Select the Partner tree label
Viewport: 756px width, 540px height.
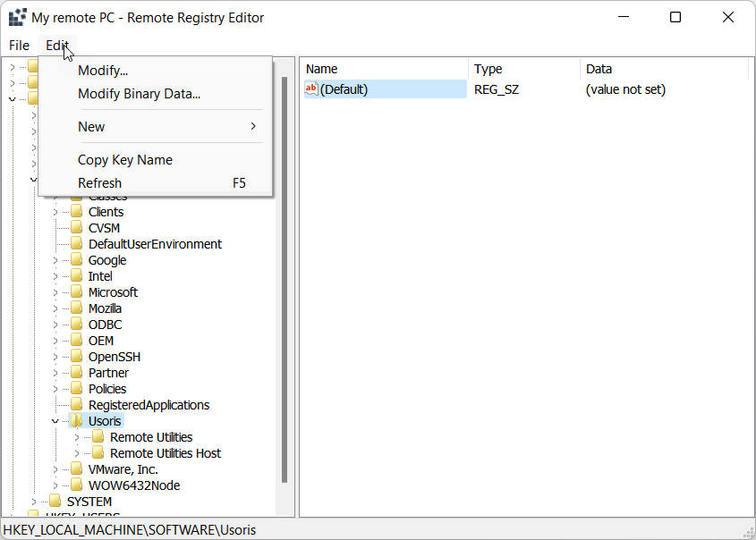108,373
